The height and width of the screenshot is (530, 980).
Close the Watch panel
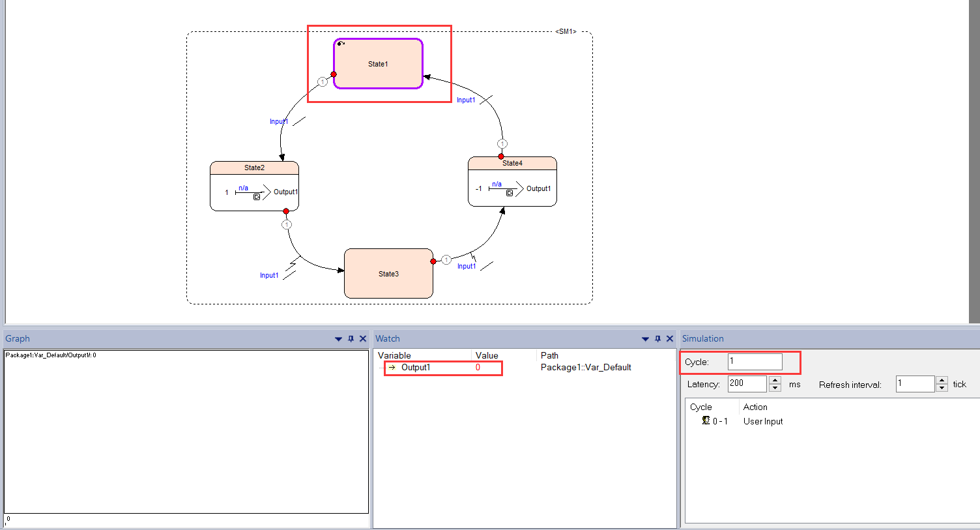[670, 339]
